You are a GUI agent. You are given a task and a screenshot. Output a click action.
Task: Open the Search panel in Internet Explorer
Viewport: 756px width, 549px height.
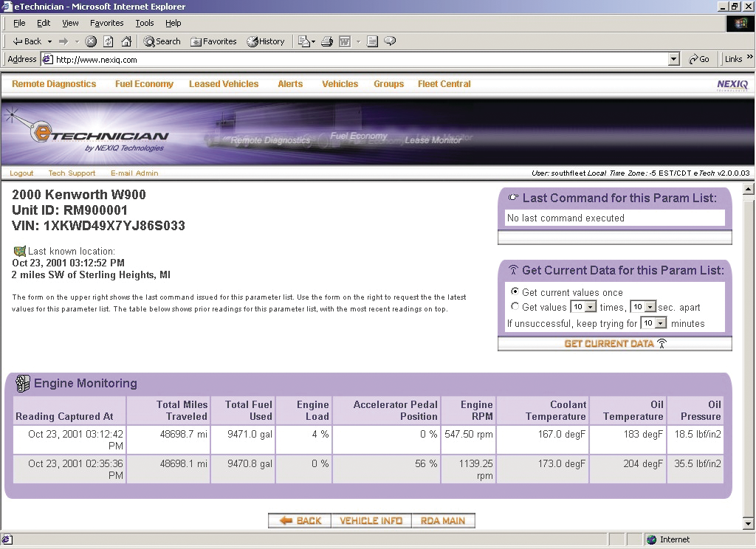coord(160,41)
